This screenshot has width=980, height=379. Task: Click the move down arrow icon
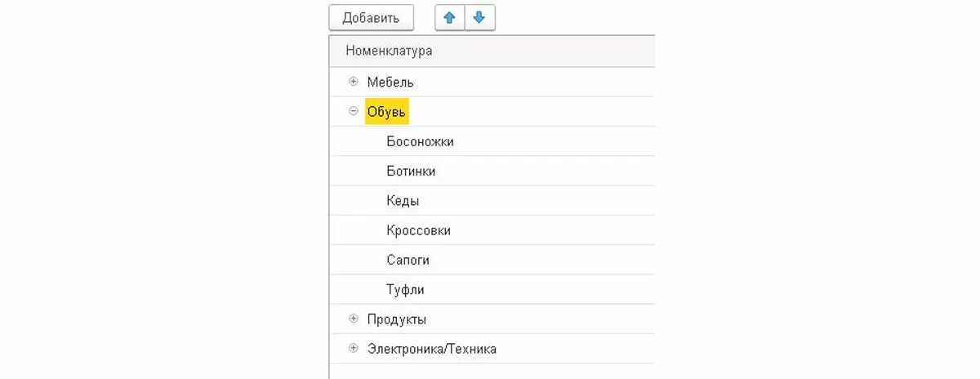click(479, 17)
